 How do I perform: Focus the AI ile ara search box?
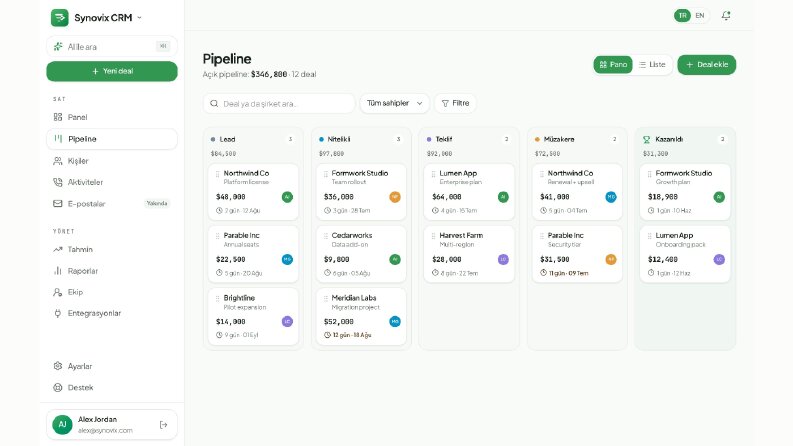pyautogui.click(x=112, y=47)
